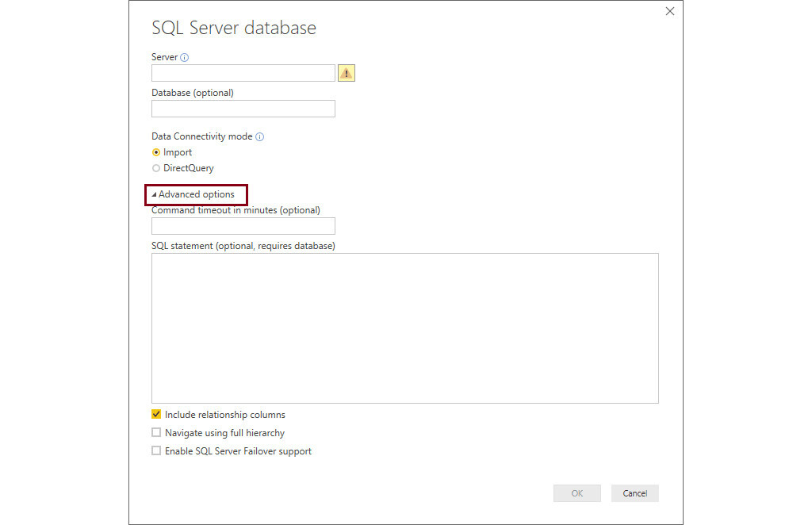Click the Database (optional) input field
Image resolution: width=812 pixels, height=525 pixels.
click(x=243, y=108)
